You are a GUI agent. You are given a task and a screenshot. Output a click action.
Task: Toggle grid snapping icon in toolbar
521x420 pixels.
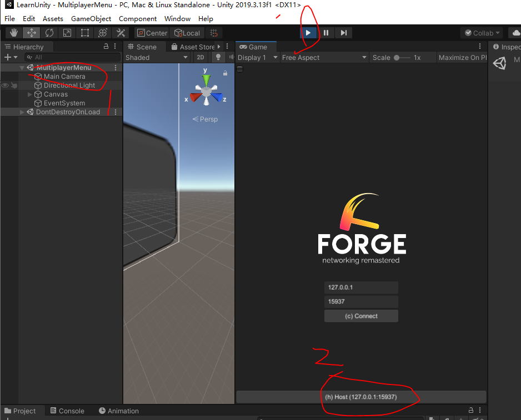pos(214,33)
